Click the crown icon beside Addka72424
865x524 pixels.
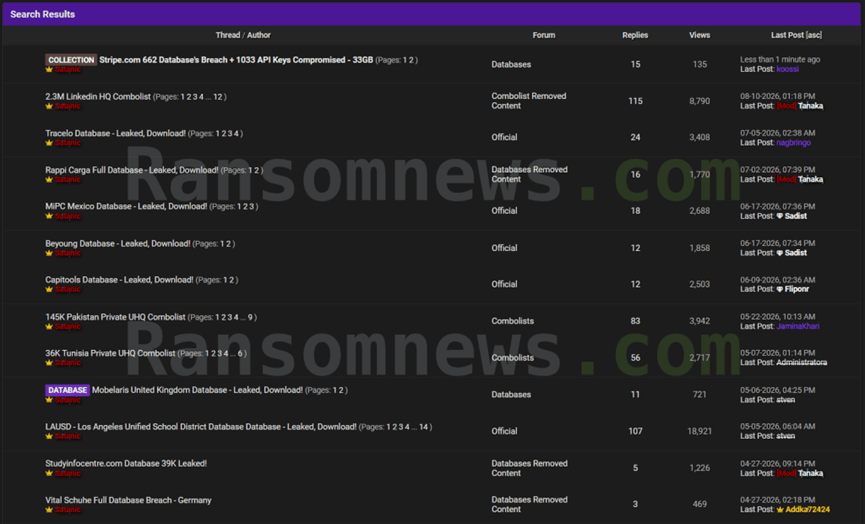[780, 510]
